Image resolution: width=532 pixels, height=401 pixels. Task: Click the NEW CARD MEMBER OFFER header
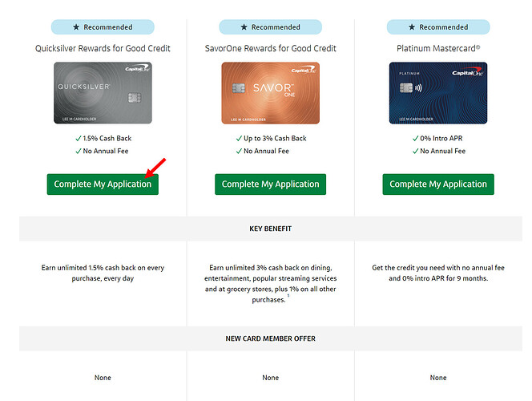pos(271,338)
